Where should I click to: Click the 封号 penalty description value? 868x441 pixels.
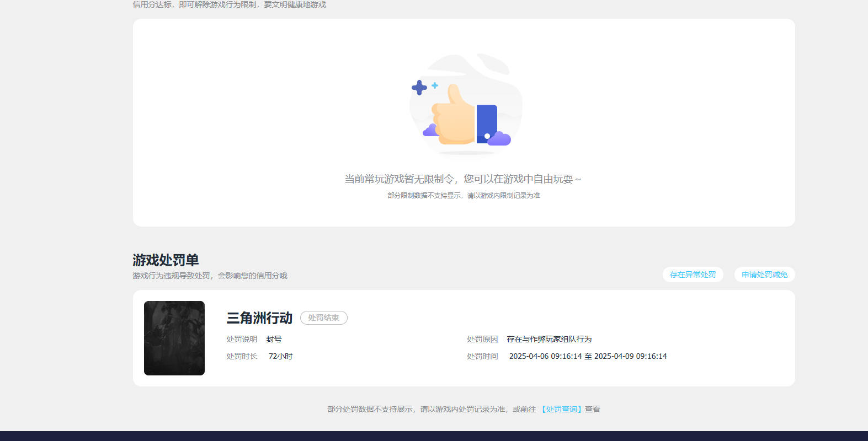coord(274,339)
